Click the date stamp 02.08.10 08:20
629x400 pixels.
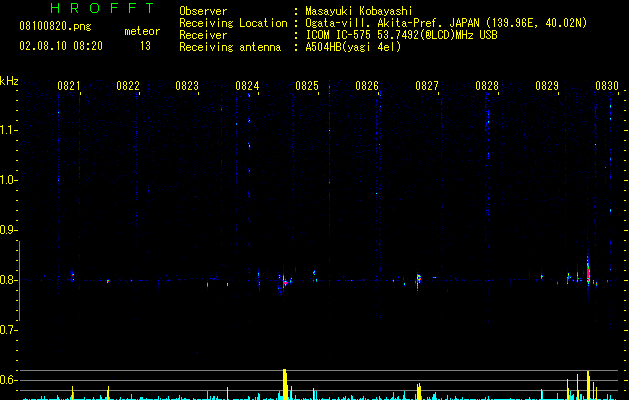(x=61, y=46)
